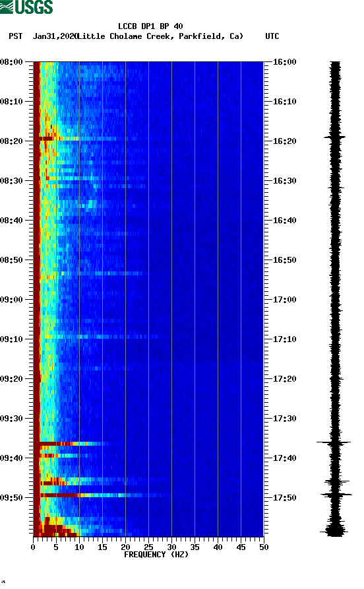Click the large waveform spike before 17:40 UTC
The image size is (364, 589).
pos(334,442)
